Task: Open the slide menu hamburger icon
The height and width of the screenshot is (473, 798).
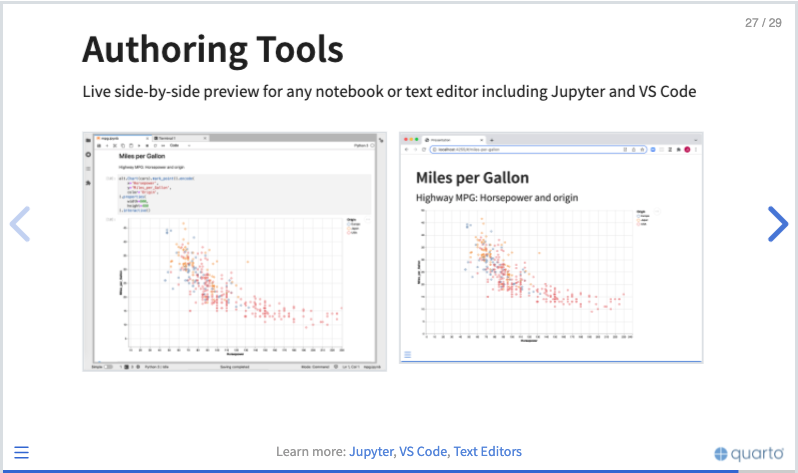Action: coord(21,452)
